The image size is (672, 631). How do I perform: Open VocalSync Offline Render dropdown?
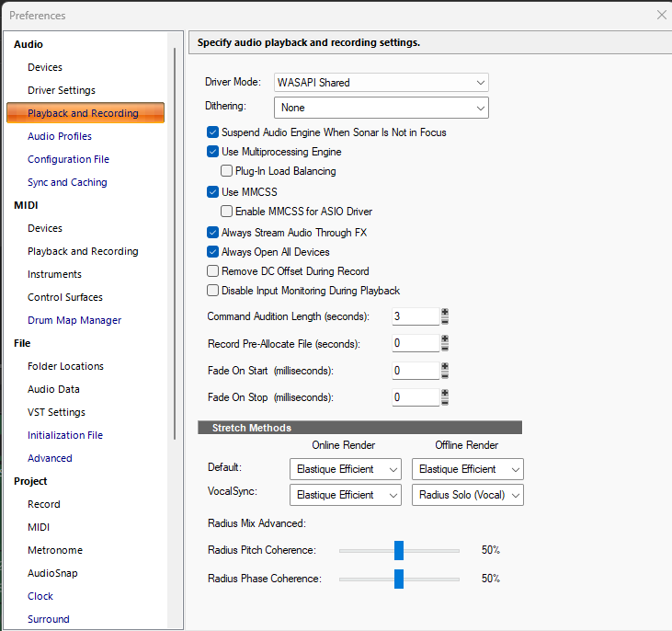pos(467,495)
